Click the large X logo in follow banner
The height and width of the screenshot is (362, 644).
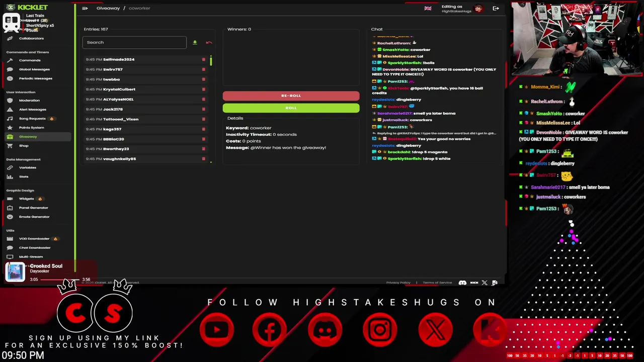[x=435, y=330]
